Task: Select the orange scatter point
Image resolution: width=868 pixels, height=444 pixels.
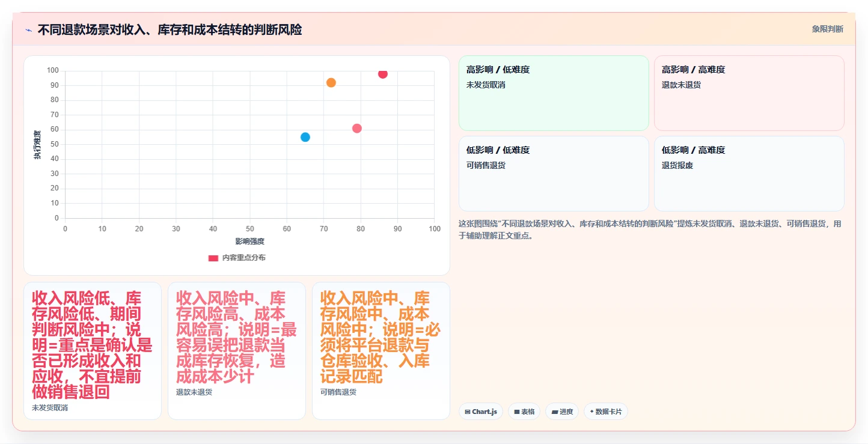Action: [331, 82]
